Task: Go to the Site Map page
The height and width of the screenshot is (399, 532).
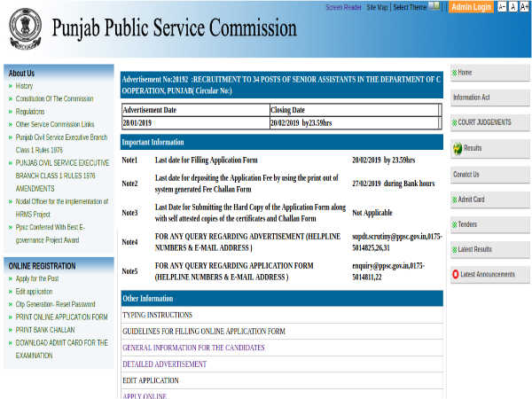Action: 377,7
